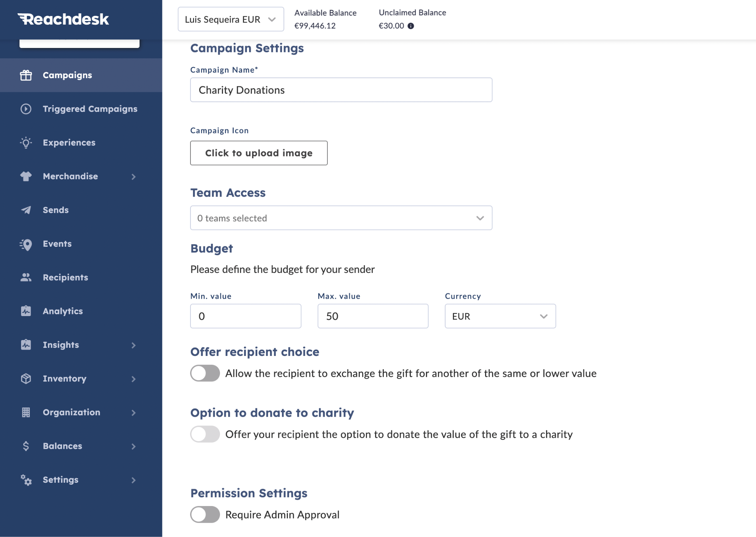The height and width of the screenshot is (537, 756).
Task: Open the Luis Sequeira EUR account dropdown
Action: 231,19
